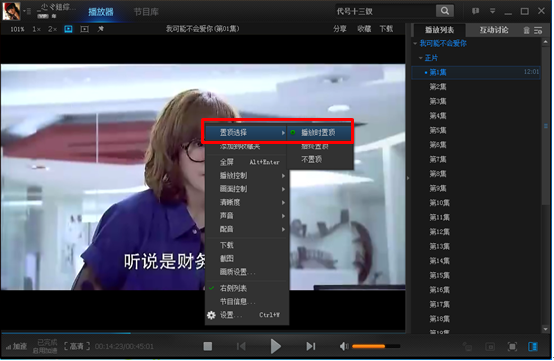This screenshot has width=554, height=361.
Task: Skip to the next episode
Action: [x=311, y=347]
